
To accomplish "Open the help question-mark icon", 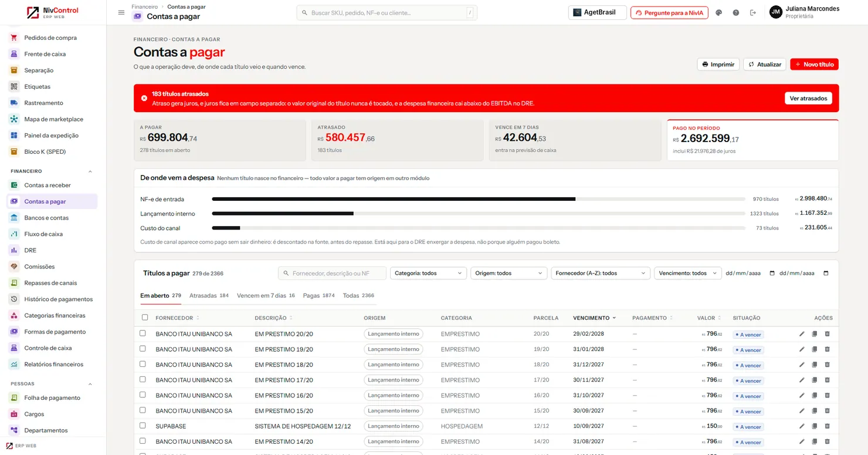I will [x=736, y=12].
